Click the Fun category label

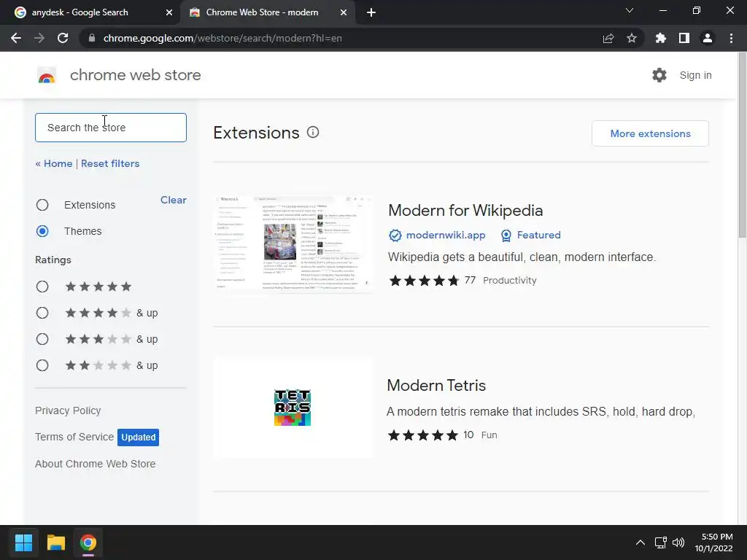[489, 435]
